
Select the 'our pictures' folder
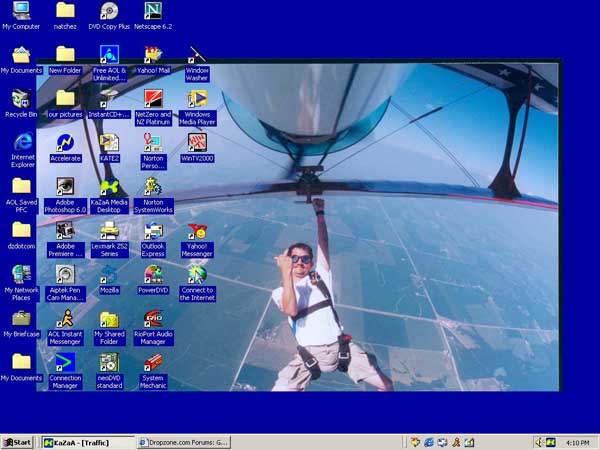[x=65, y=99]
